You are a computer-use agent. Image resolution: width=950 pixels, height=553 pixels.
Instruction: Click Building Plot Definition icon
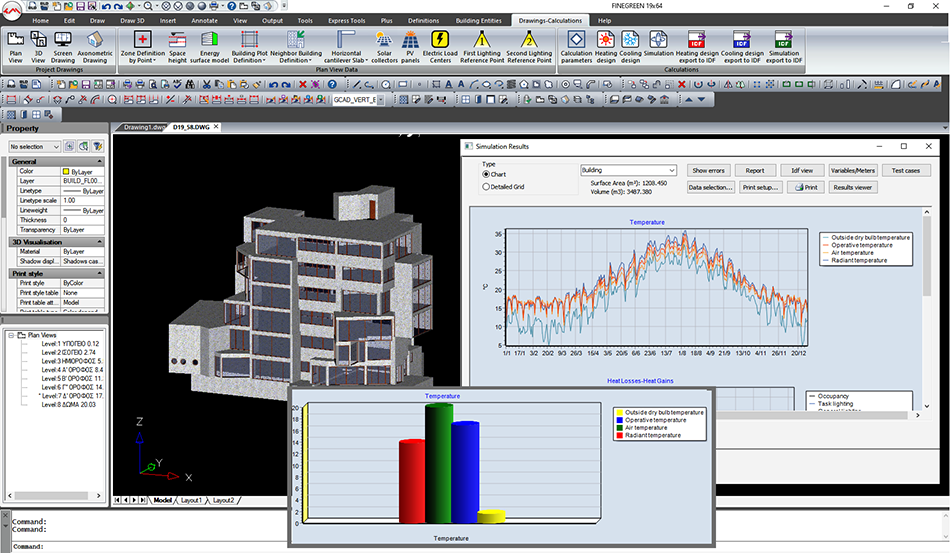(x=249, y=47)
